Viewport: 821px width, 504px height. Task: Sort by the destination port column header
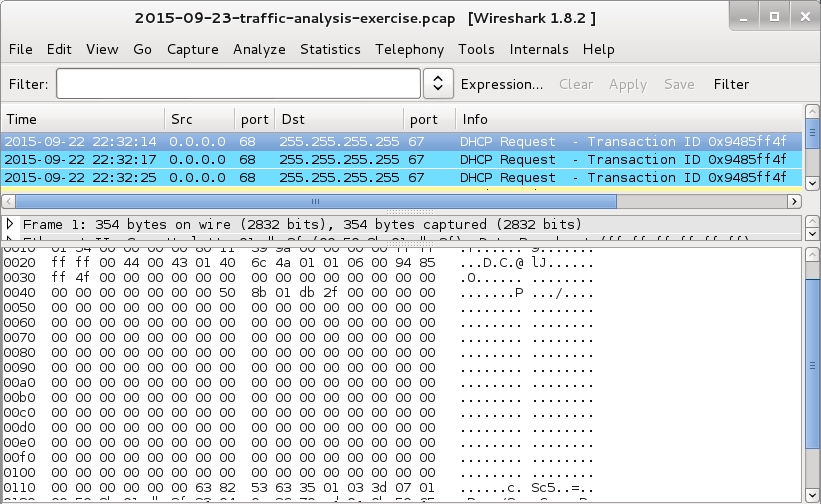(429, 119)
